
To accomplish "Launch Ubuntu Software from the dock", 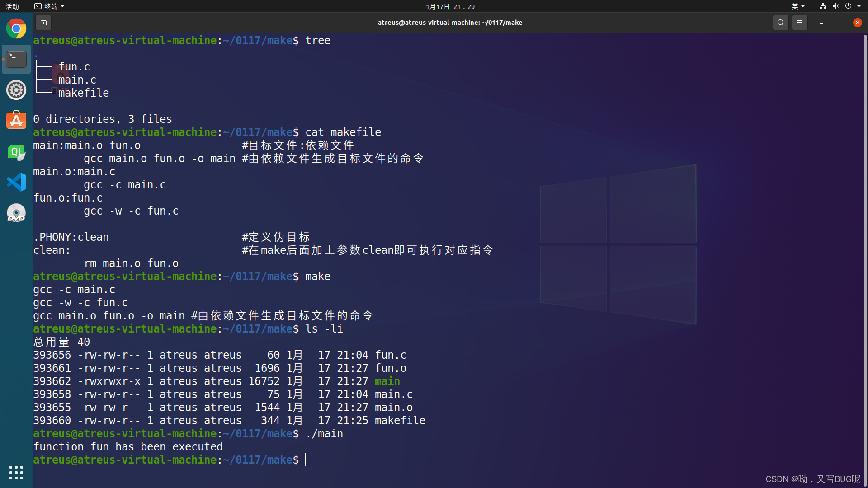I will click(16, 121).
